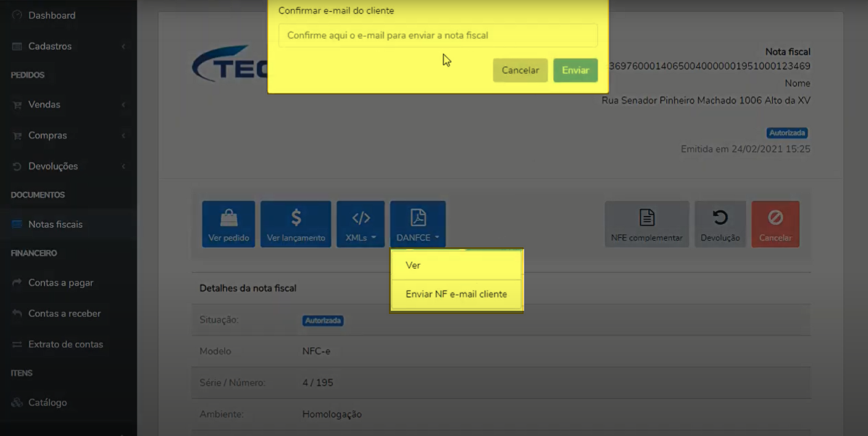Click the Dashboard gauge icon
868x436 pixels.
point(17,15)
